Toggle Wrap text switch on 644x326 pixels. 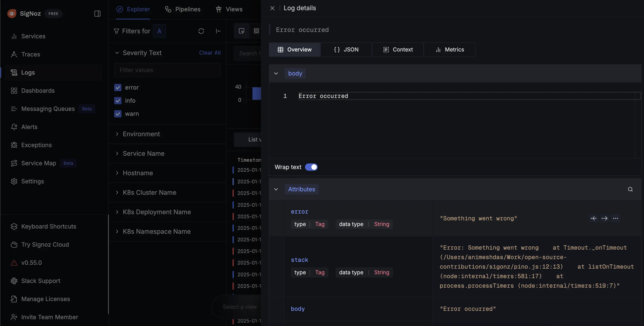(x=312, y=167)
